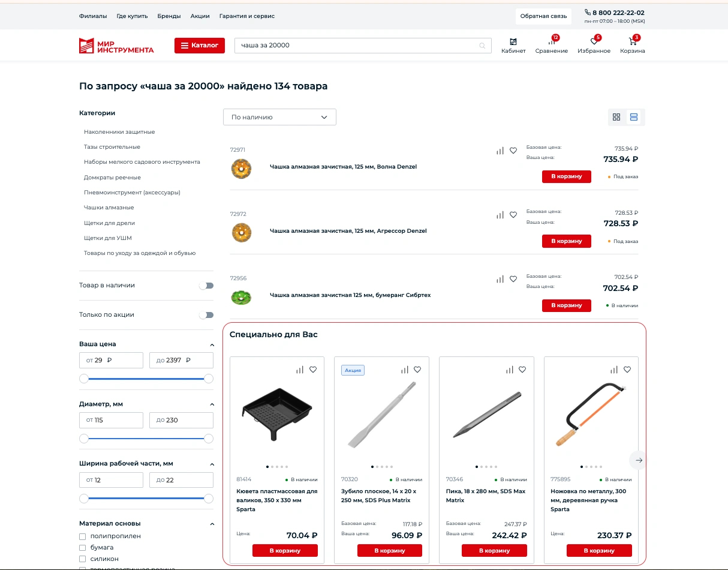728x570 pixels.
Task: Open the Сравнение comparison icon
Action: tap(552, 41)
